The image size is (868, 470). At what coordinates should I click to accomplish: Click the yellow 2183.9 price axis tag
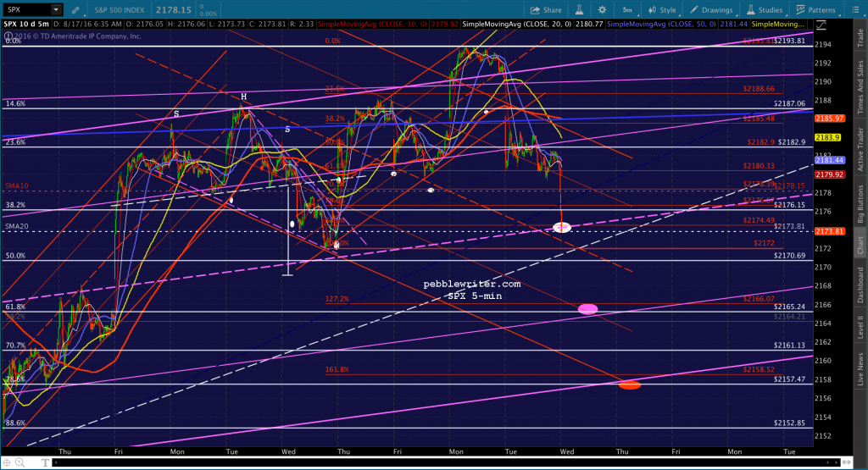[x=828, y=137]
